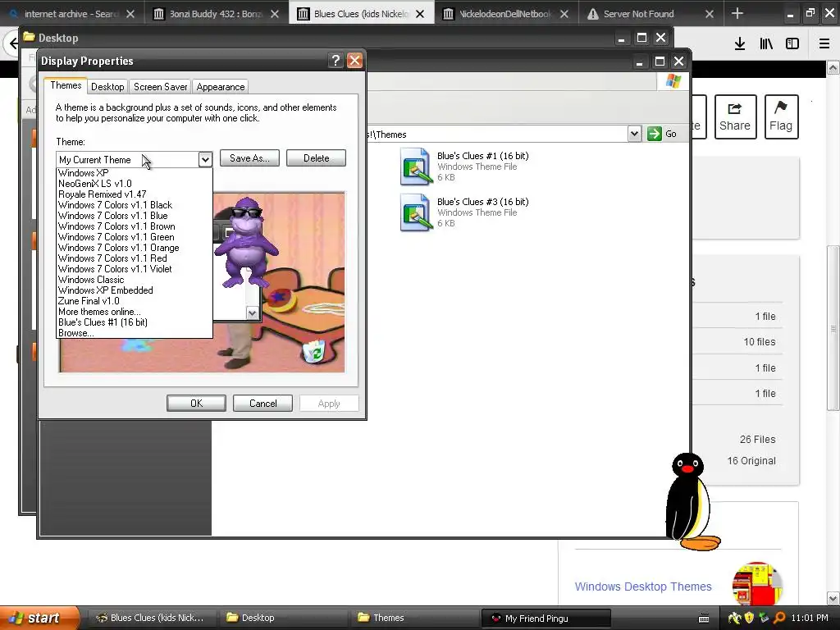The image size is (840, 630).
Task: Close the Bonzi Buddy 432 tab
Action: (275, 14)
